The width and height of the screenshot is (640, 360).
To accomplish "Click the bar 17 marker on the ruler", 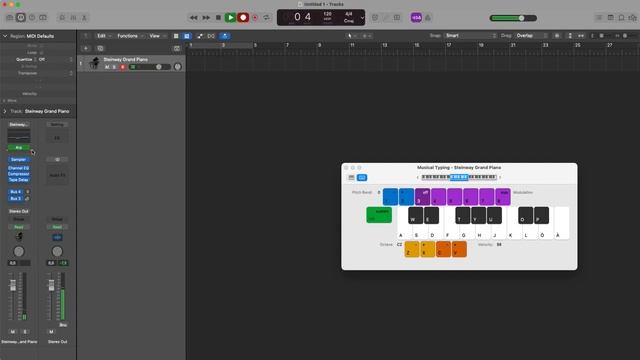I will [449, 45].
